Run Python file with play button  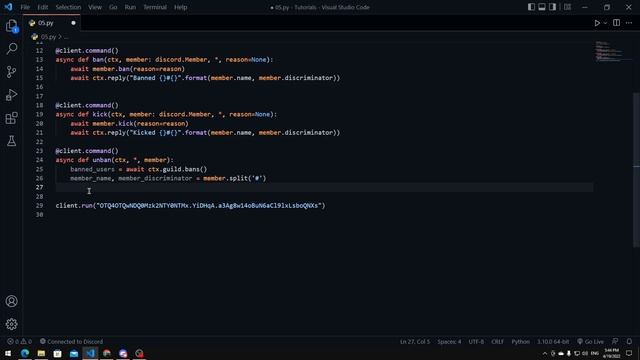pos(597,23)
